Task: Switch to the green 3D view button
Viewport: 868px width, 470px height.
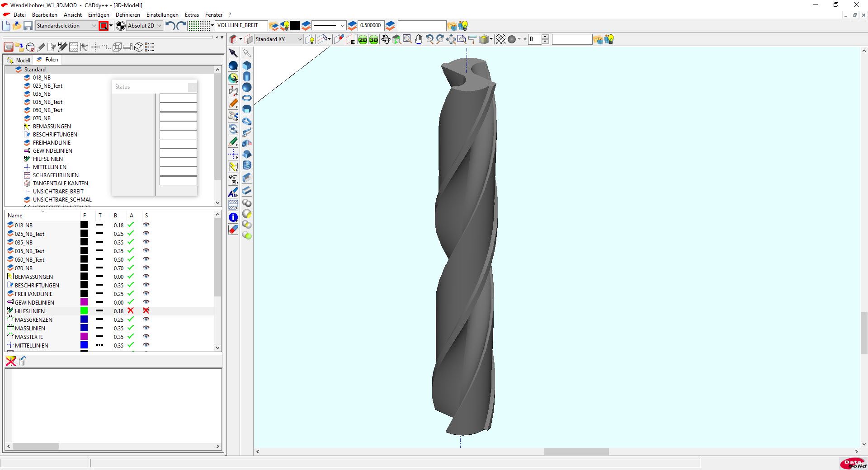Action: tap(373, 40)
